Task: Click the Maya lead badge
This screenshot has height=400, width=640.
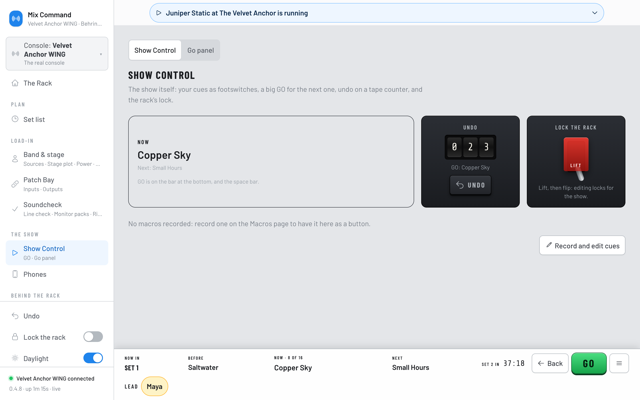Action: click(154, 387)
